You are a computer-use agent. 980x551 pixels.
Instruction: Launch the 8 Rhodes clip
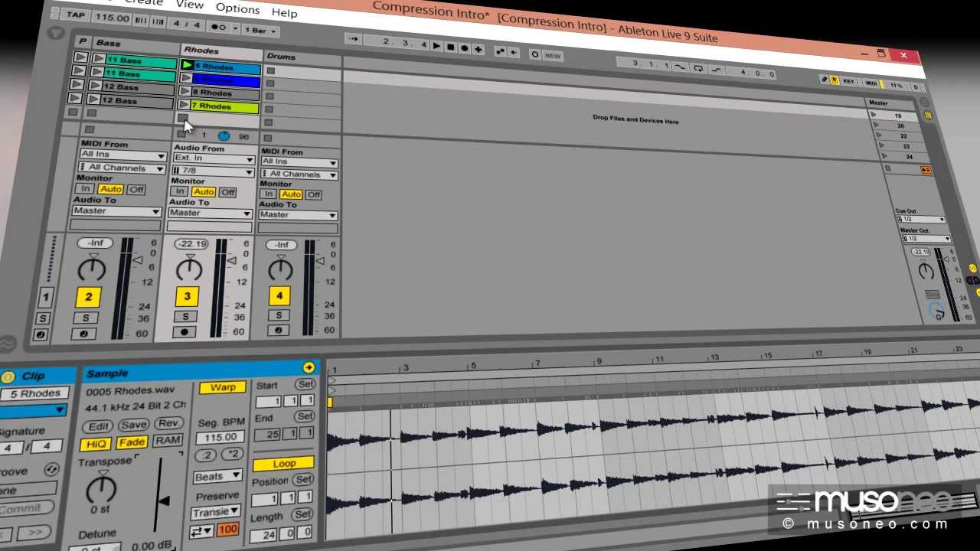185,92
